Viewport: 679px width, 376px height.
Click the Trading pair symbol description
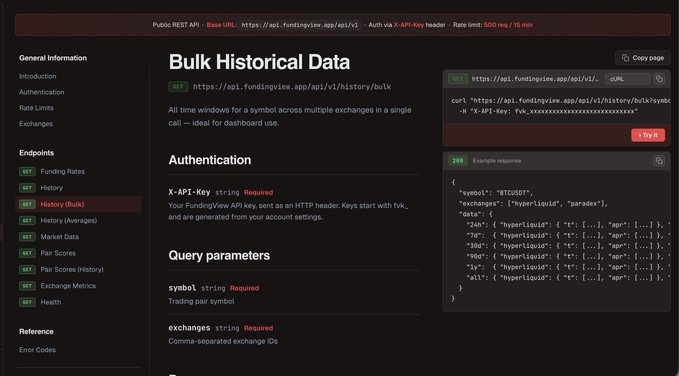pos(201,301)
